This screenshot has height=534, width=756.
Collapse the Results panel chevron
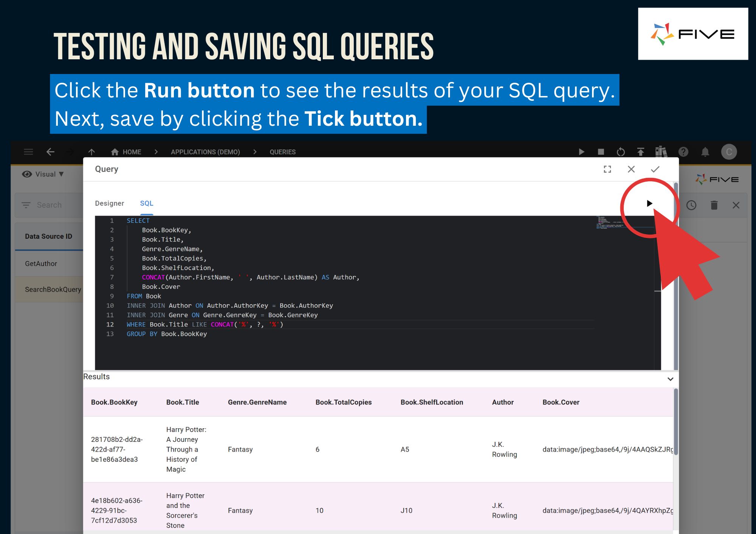[670, 379]
